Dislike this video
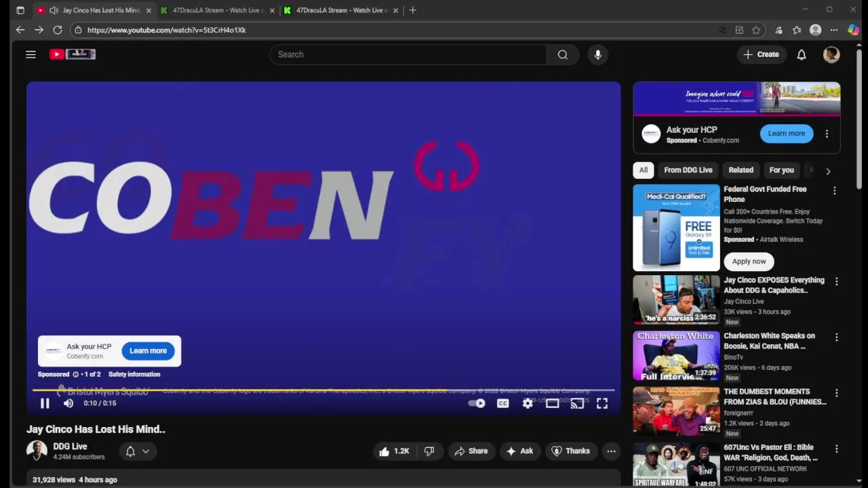The width and height of the screenshot is (868, 488). 429,451
